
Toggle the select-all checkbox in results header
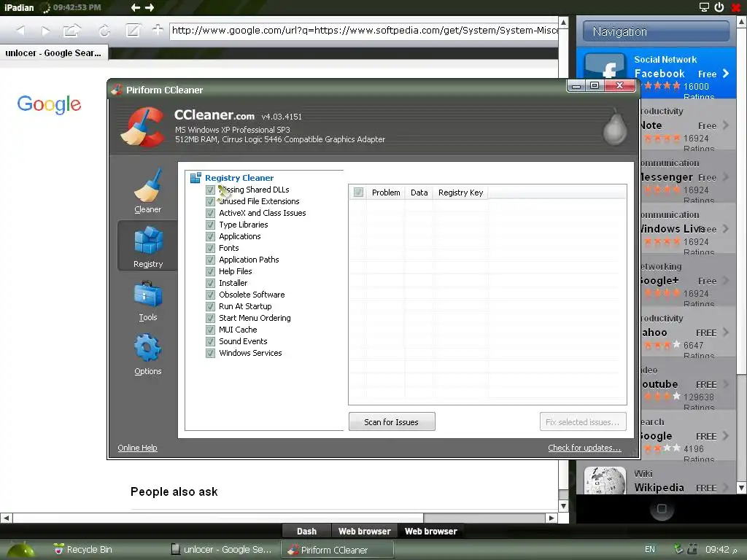tap(358, 192)
